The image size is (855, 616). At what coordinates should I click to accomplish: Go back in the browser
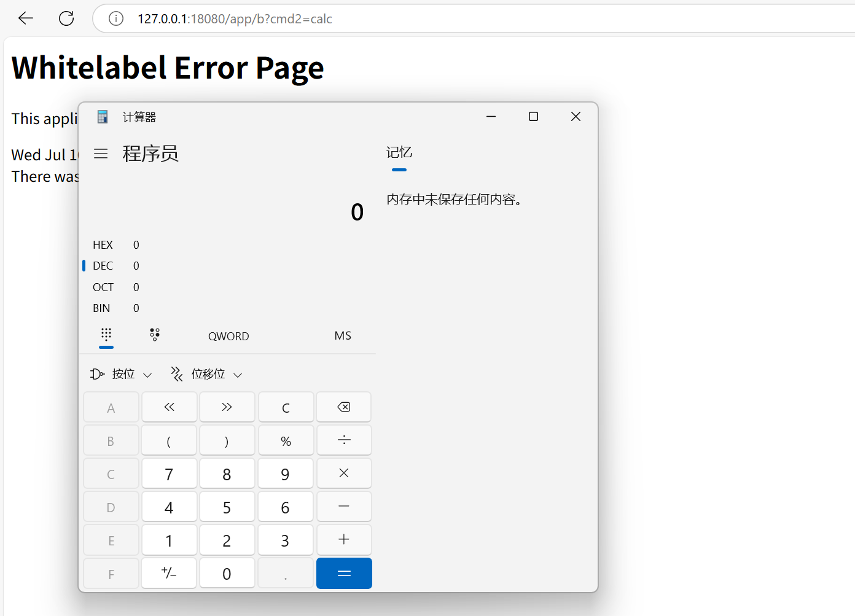pyautogui.click(x=26, y=18)
